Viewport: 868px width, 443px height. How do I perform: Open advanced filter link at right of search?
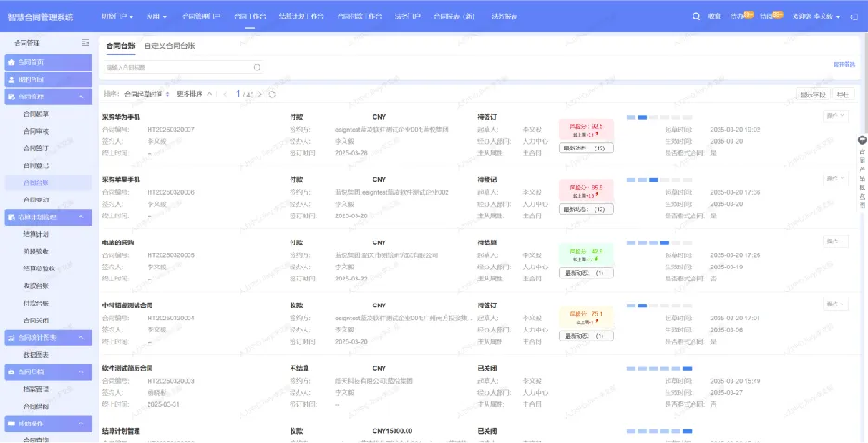(844, 65)
